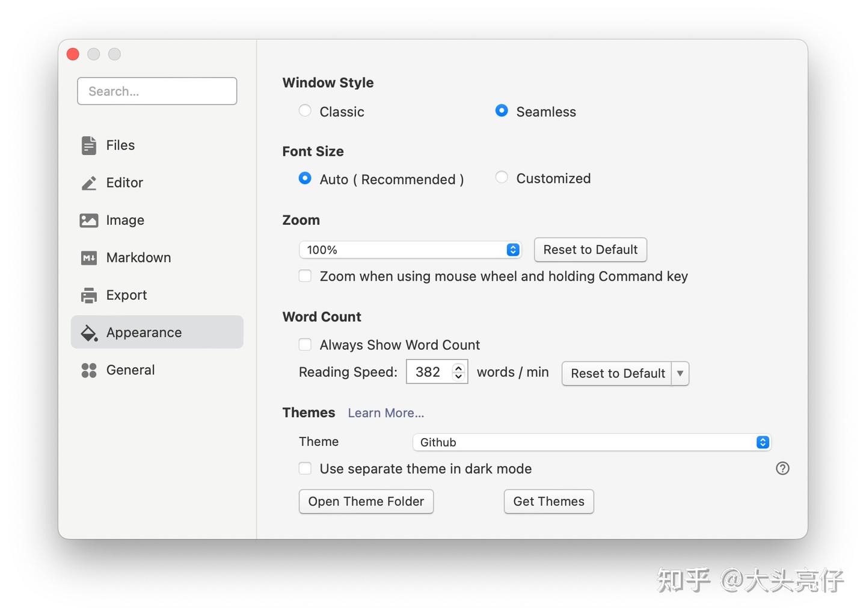Show Export settings label

[126, 295]
